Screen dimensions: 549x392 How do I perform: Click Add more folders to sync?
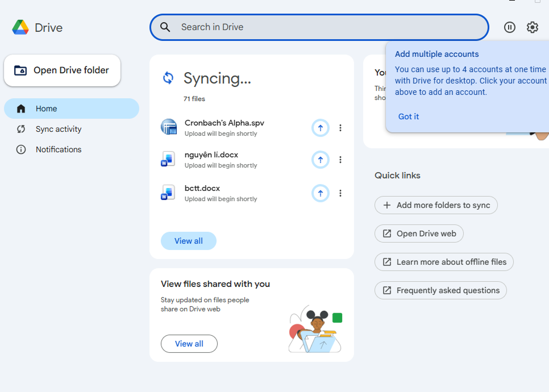(436, 205)
